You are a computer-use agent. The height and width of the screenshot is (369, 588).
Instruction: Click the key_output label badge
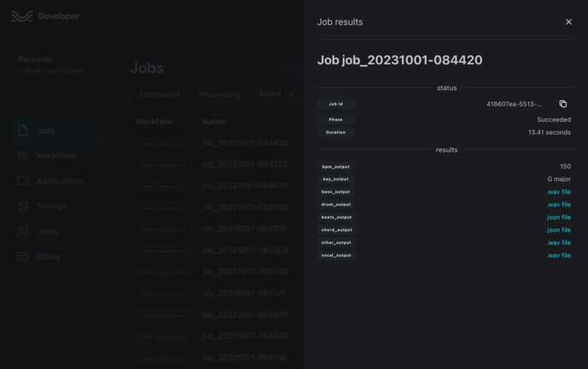click(336, 179)
